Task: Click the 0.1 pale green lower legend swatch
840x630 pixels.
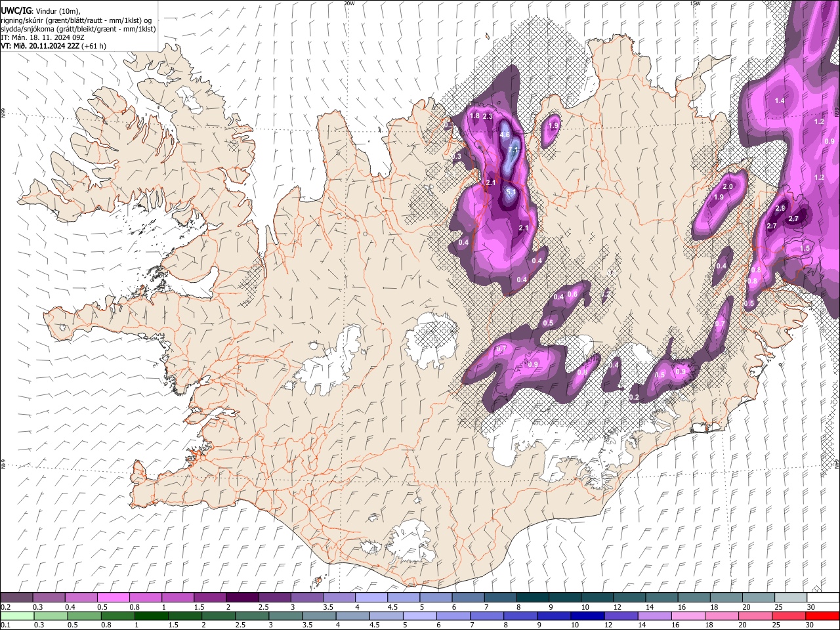Action: pyautogui.click(x=17, y=616)
